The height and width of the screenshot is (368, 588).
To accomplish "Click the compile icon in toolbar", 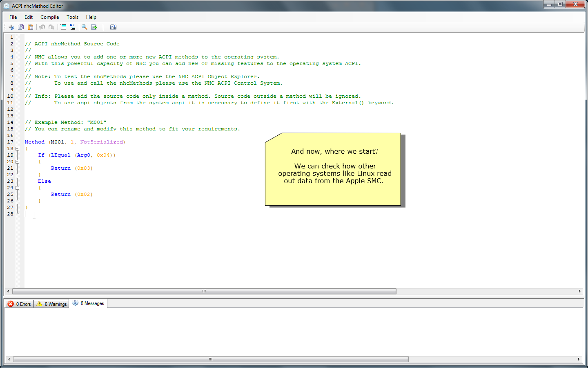I will pyautogui.click(x=113, y=27).
